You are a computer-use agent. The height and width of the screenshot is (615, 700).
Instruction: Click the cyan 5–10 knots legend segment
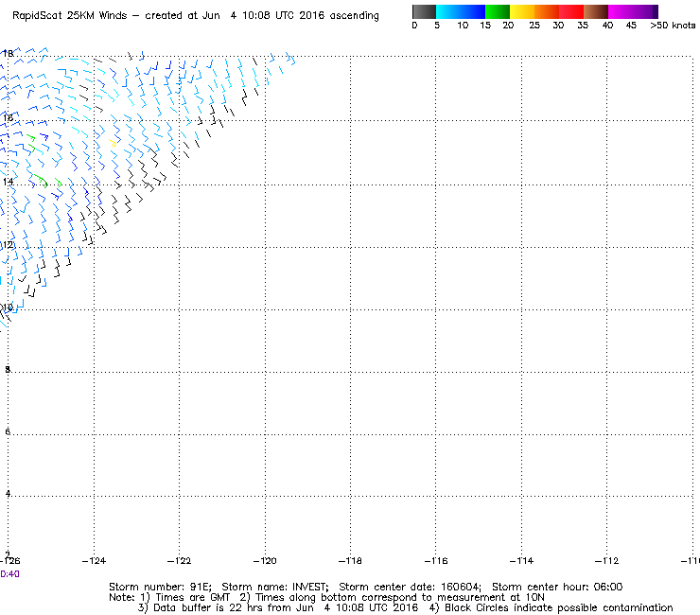(448, 11)
